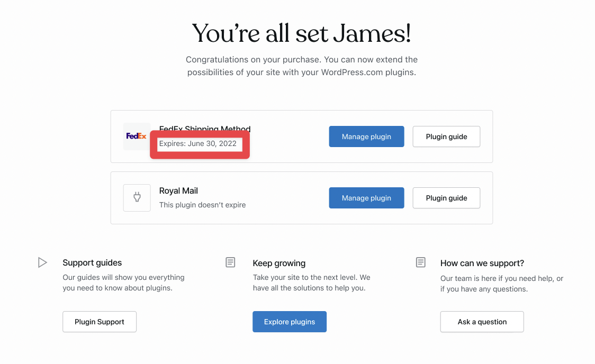Click the FedEx Shipping Method title

tap(205, 129)
